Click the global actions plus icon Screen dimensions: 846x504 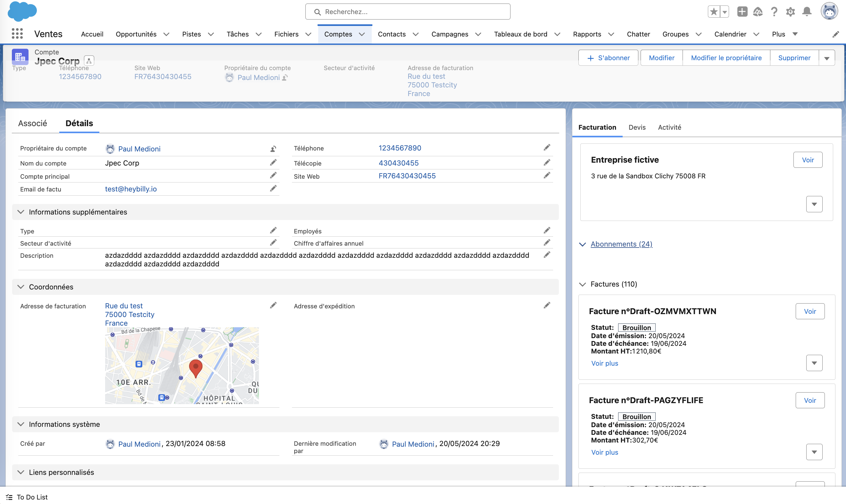point(742,12)
